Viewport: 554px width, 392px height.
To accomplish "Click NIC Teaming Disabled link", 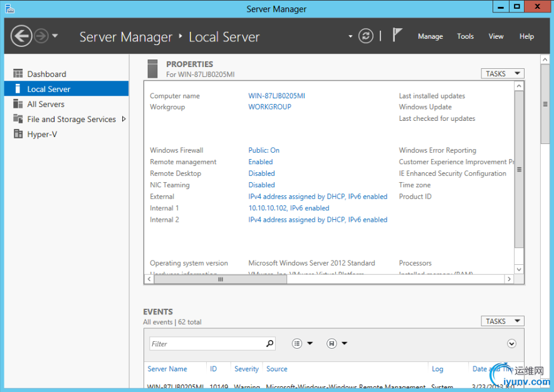I will coord(261,185).
